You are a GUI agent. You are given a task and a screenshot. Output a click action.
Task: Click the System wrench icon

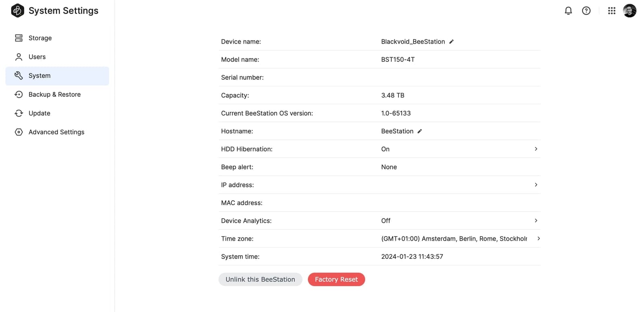[x=19, y=76]
